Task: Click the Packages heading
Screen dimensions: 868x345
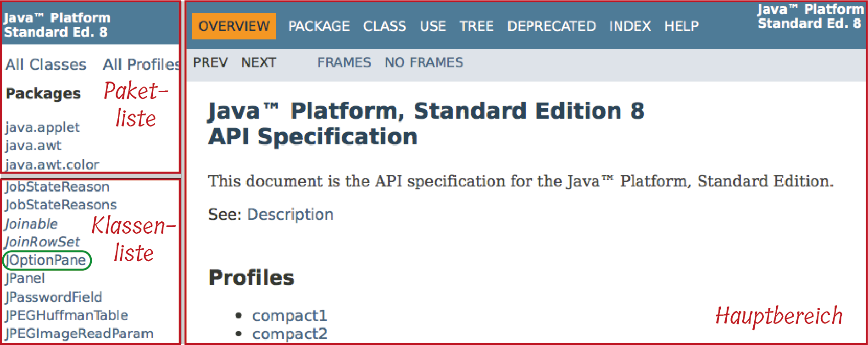Action: (x=44, y=93)
